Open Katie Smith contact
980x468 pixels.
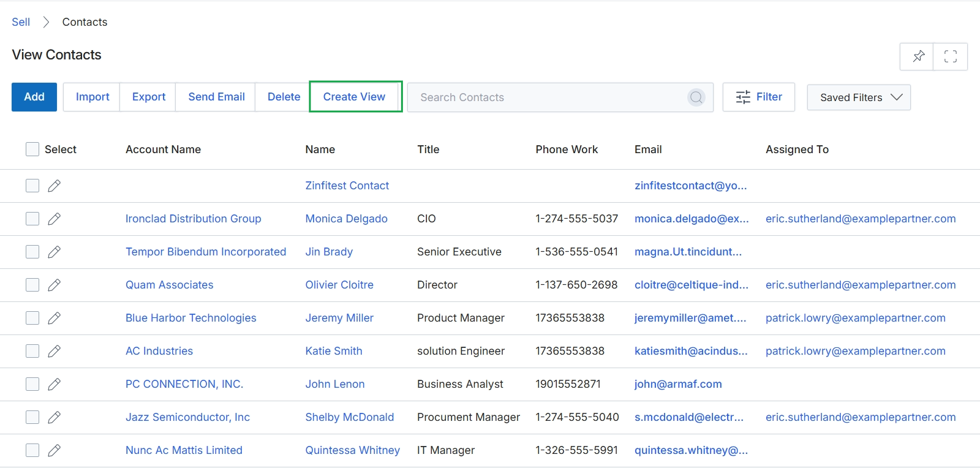334,351
